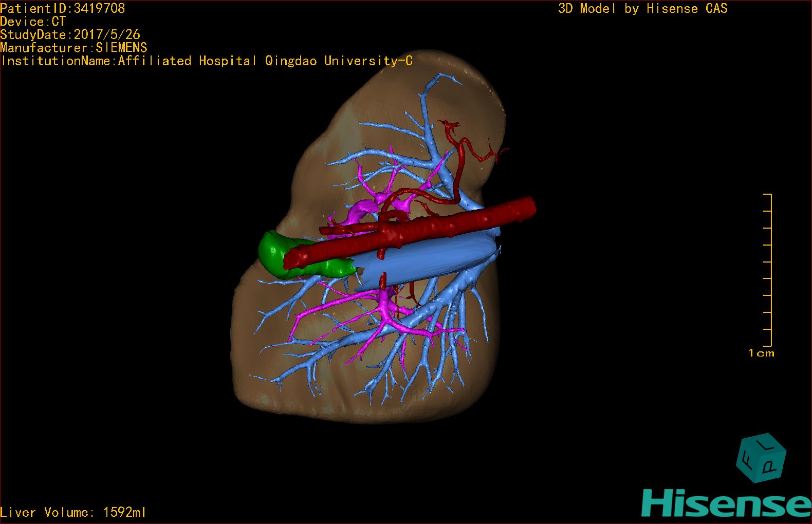Image resolution: width=812 pixels, height=524 pixels.
Task: Click the yellow scale ruler
Action: tap(768, 270)
